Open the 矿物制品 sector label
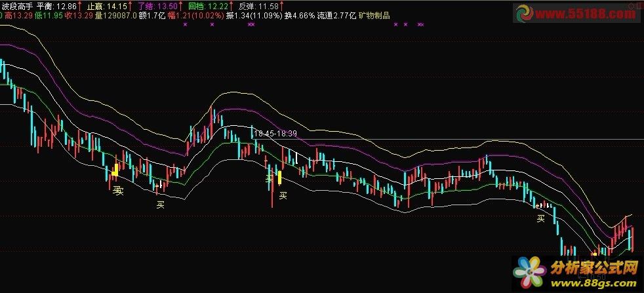Image resolution: width=644 pixels, height=293 pixels. point(374,16)
